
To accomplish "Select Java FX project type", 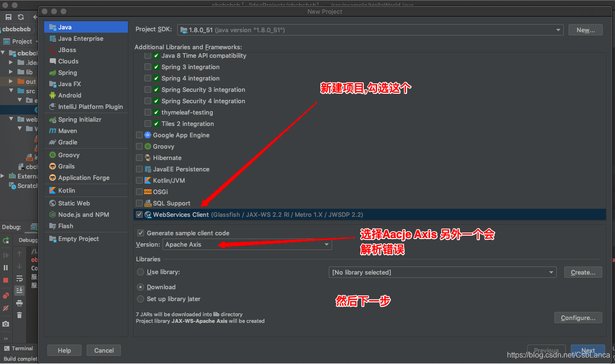I will coord(86,84).
